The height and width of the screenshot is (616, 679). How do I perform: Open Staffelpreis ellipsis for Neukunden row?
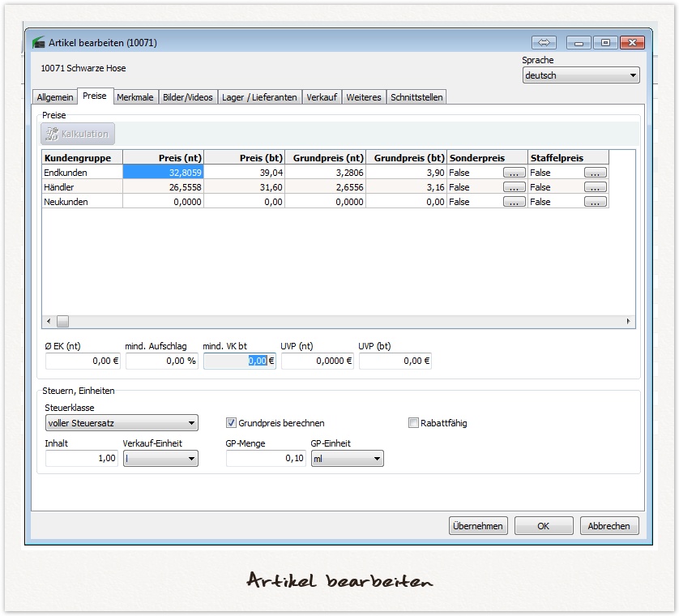point(595,202)
